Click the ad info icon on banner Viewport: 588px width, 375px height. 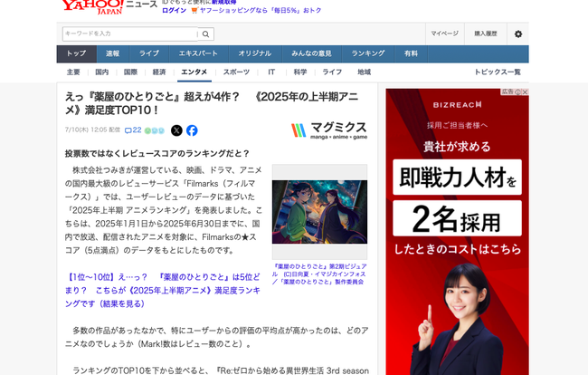pyautogui.click(x=517, y=91)
